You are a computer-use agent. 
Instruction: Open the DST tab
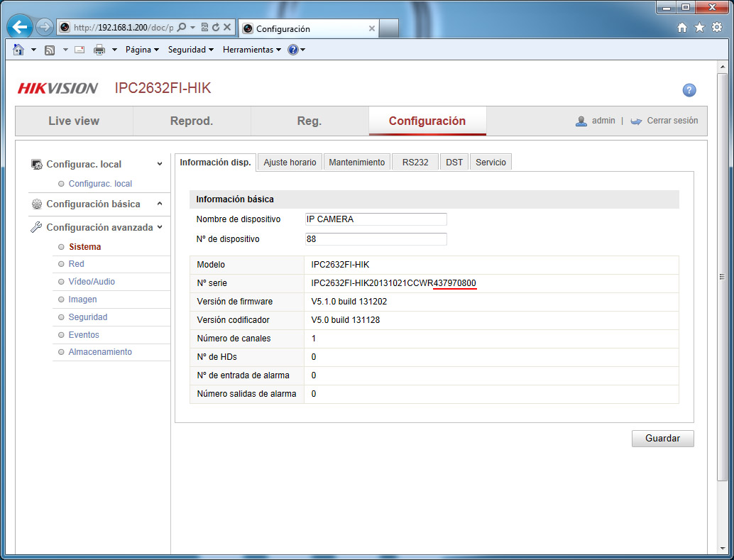pyautogui.click(x=454, y=163)
